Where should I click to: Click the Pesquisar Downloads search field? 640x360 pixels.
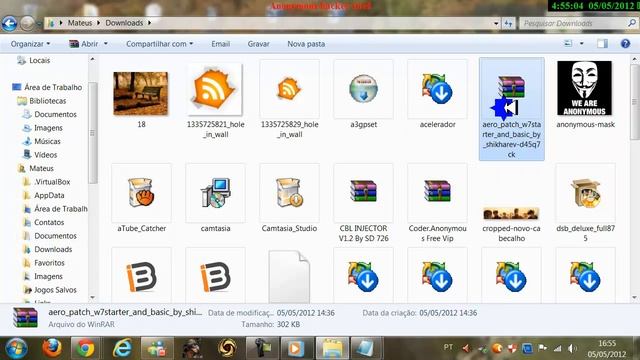(x=573, y=24)
